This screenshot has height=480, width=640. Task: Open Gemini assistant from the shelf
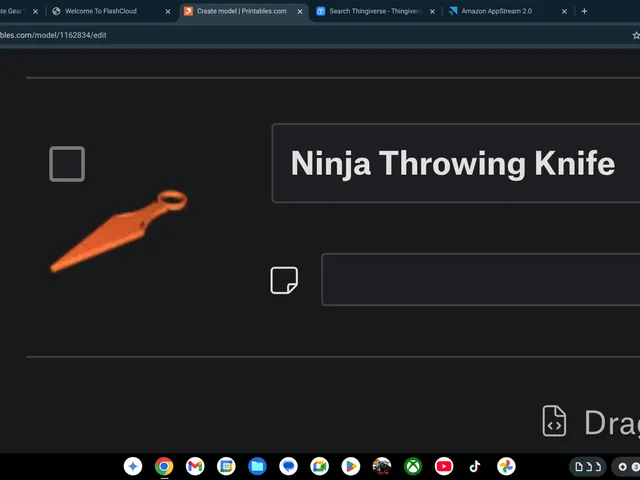click(133, 466)
